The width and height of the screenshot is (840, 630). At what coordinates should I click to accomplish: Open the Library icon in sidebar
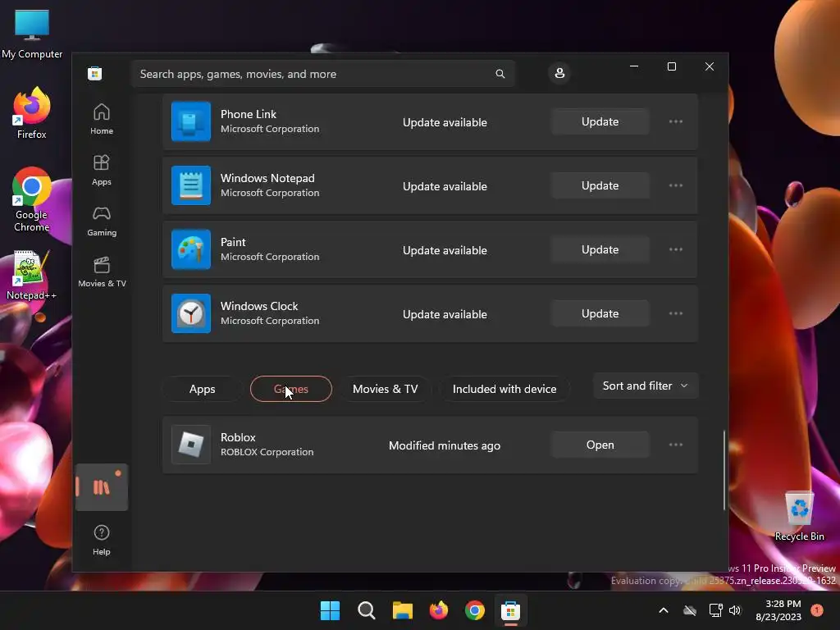coord(101,487)
